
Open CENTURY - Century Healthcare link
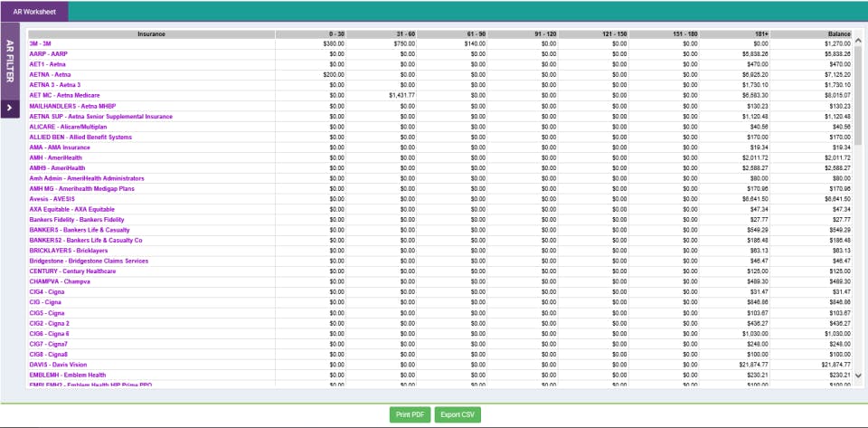pyautogui.click(x=72, y=271)
